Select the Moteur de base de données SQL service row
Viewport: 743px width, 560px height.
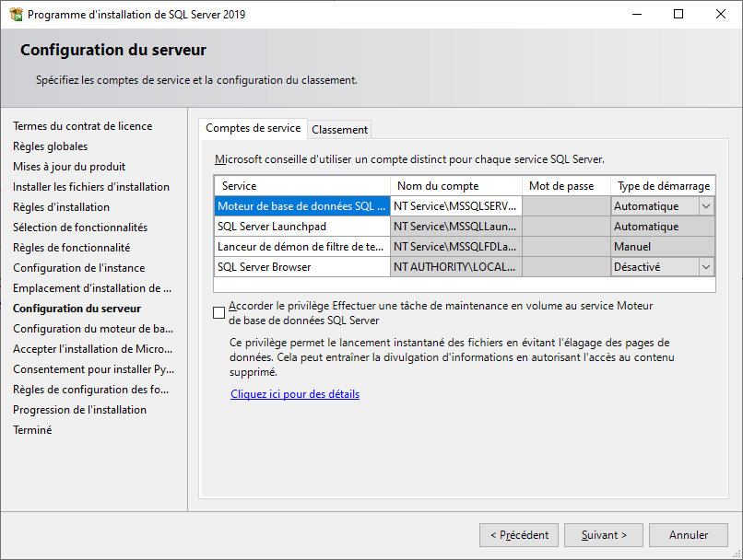[x=301, y=206]
